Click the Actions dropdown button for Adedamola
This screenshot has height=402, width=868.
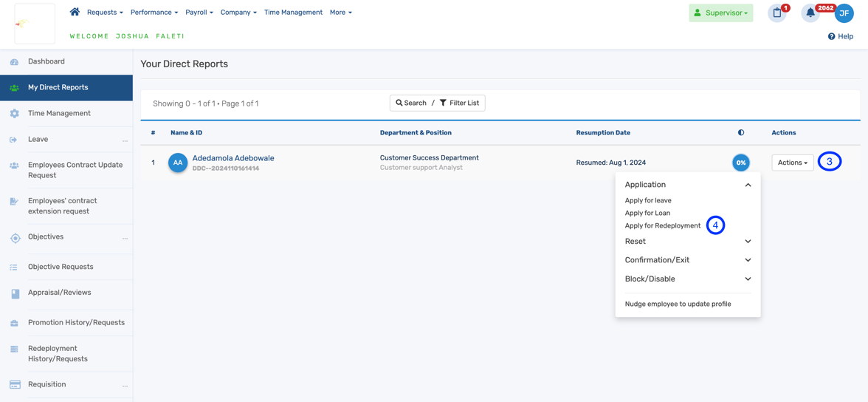point(792,163)
